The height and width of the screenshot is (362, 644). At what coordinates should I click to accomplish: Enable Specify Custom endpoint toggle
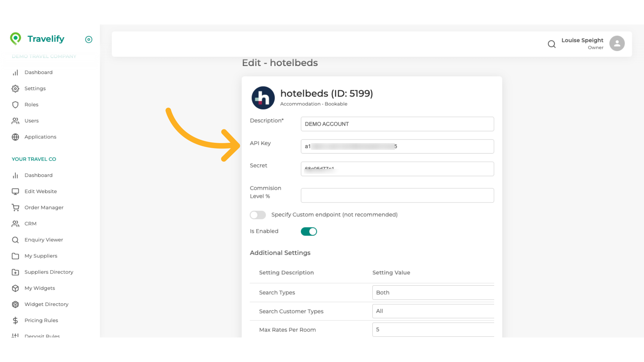pos(258,215)
